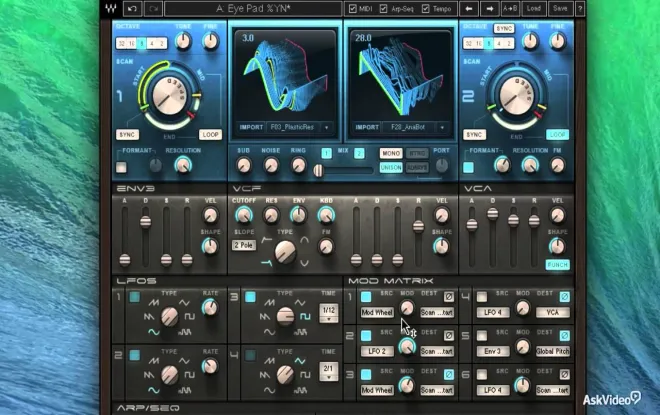The height and width of the screenshot is (415, 660).
Task: Invert polarity on mod matrix slot 1
Action: [x=449, y=297]
